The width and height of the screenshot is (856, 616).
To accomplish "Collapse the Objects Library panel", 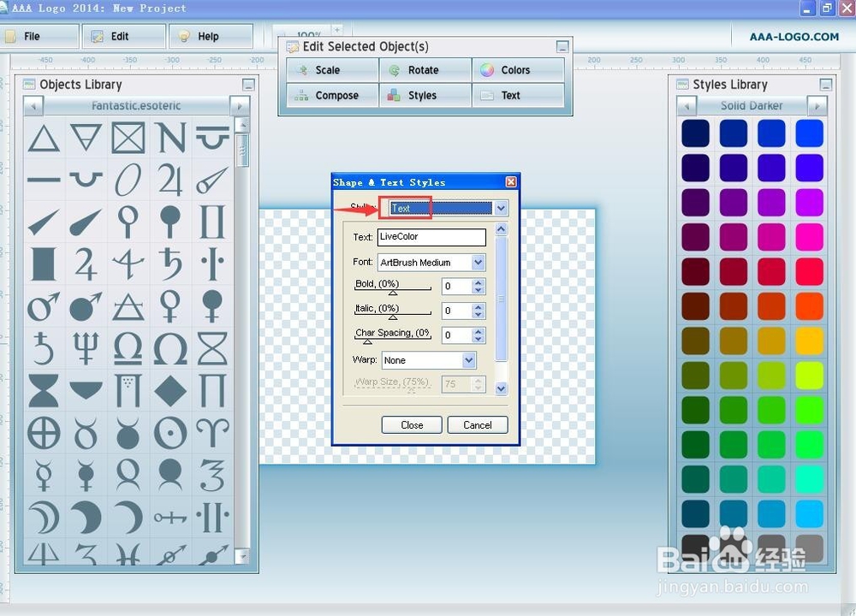I will tap(248, 85).
